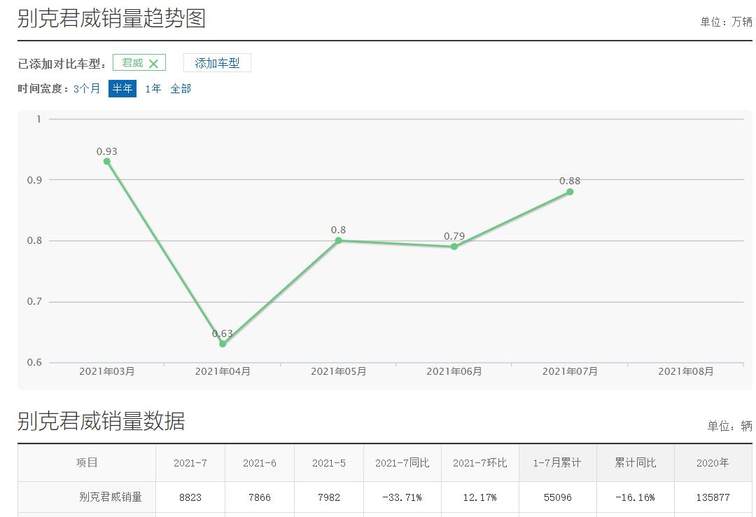Click the 7866 table cell
The height and width of the screenshot is (517, 756).
259,497
